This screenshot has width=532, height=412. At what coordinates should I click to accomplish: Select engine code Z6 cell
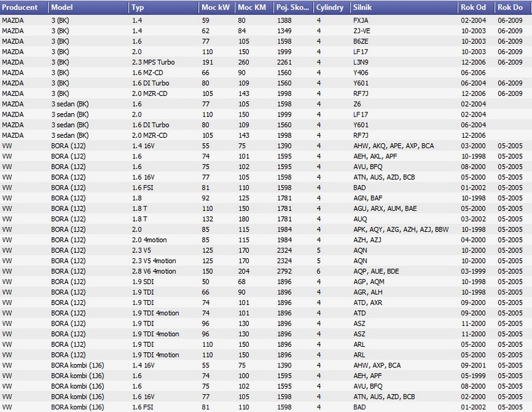pos(357,104)
